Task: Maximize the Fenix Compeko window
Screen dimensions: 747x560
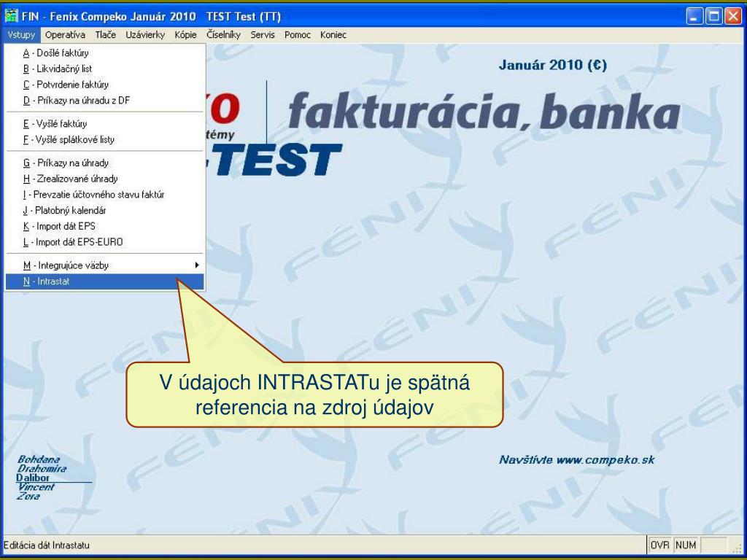Action: point(713,17)
